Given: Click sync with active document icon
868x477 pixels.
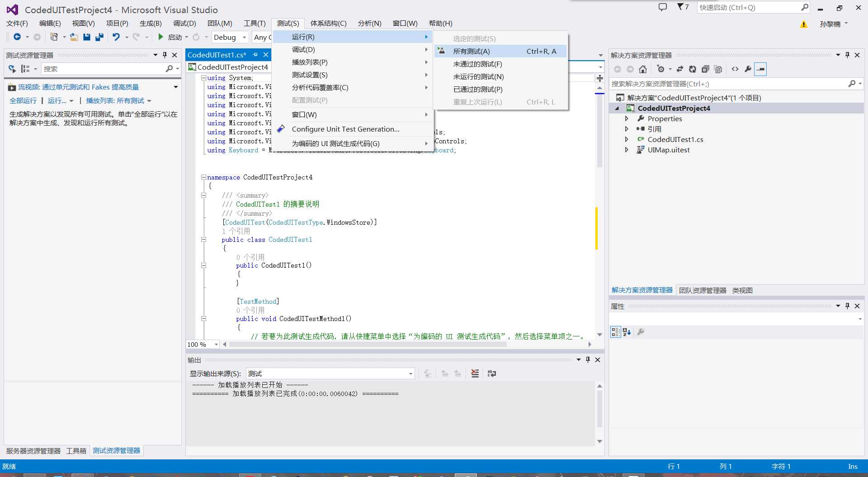Looking at the screenshot, I should coord(679,69).
